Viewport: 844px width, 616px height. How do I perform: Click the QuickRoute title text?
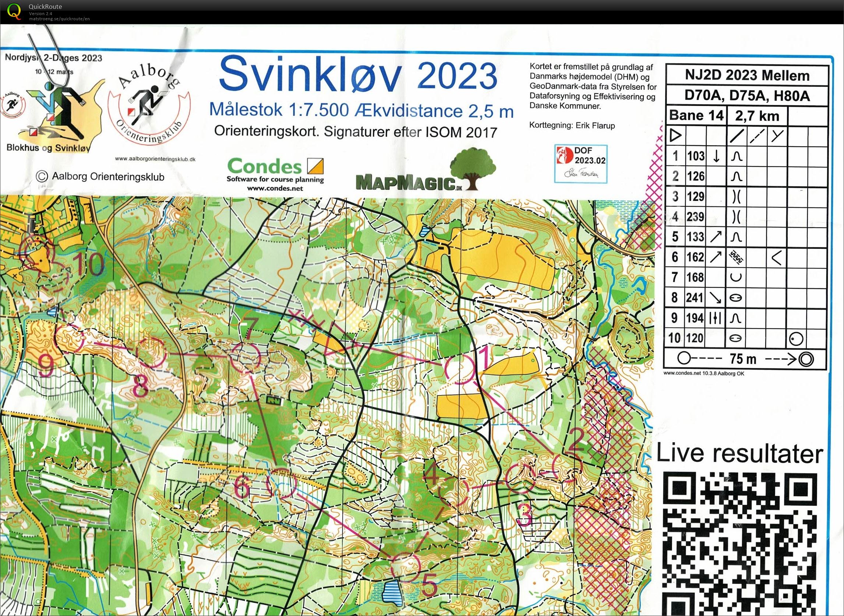click(x=46, y=6)
